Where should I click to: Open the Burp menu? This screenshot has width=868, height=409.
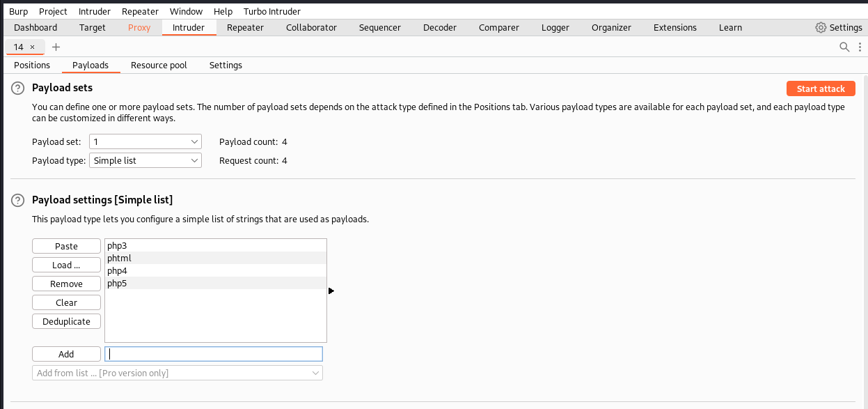18,11
